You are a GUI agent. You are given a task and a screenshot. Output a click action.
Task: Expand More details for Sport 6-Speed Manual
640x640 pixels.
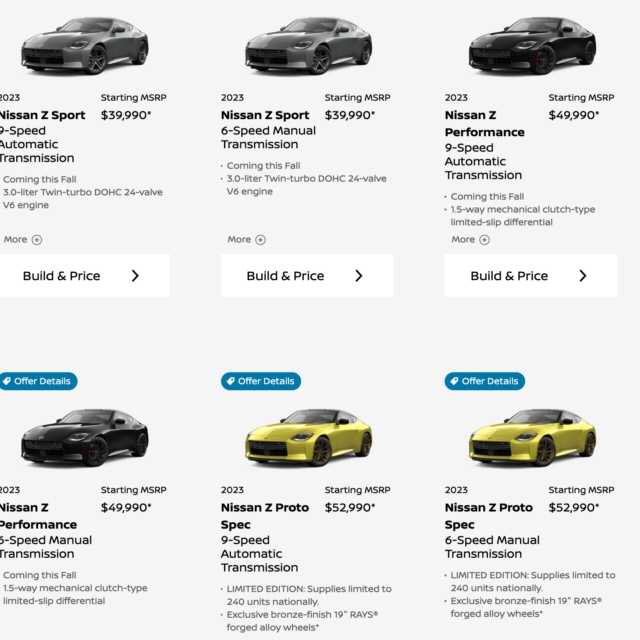[246, 240]
